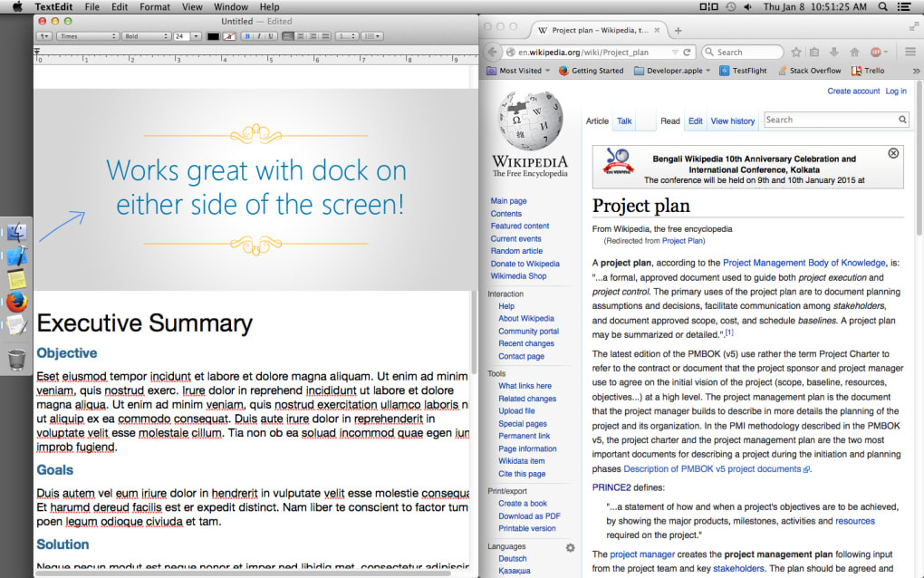924x578 pixels.
Task: Toggle Bold in TextEdit toolbar
Action: 247,36
